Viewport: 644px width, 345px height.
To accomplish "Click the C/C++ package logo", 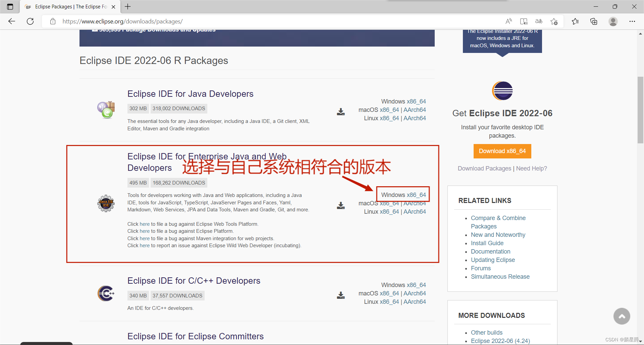I will 106,293.
